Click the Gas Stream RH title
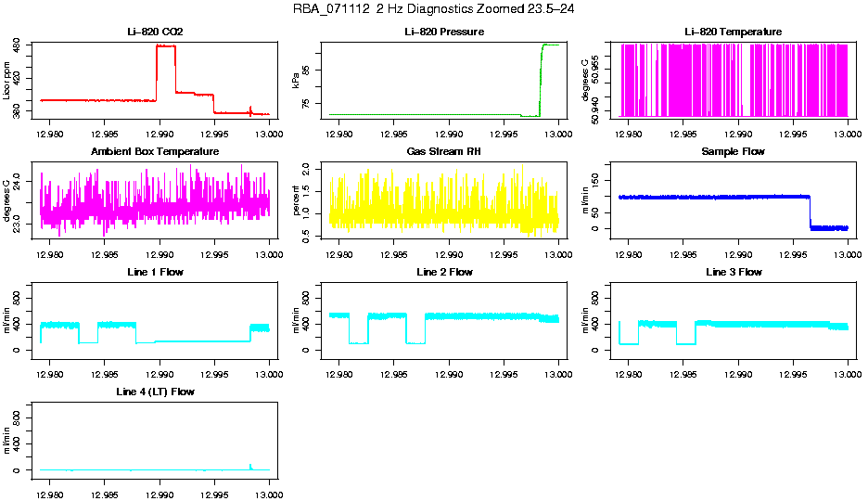Image resolution: width=868 pixels, height=501 pixels. pos(444,151)
